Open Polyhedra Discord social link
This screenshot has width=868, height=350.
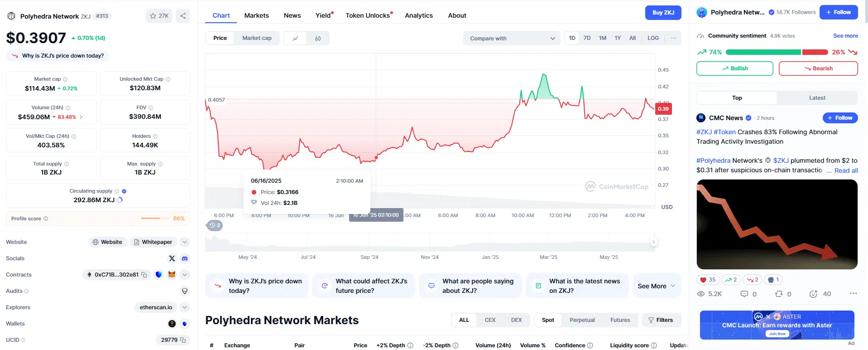185,258
